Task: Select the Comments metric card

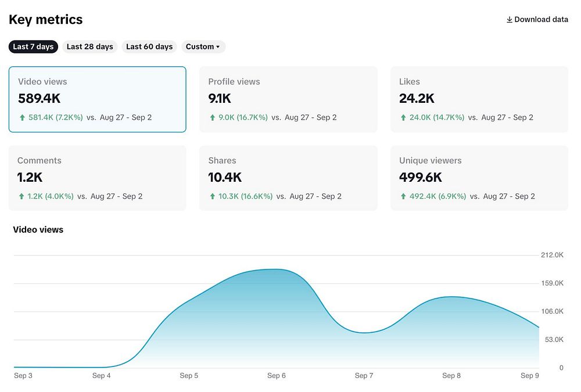Action: coord(98,178)
